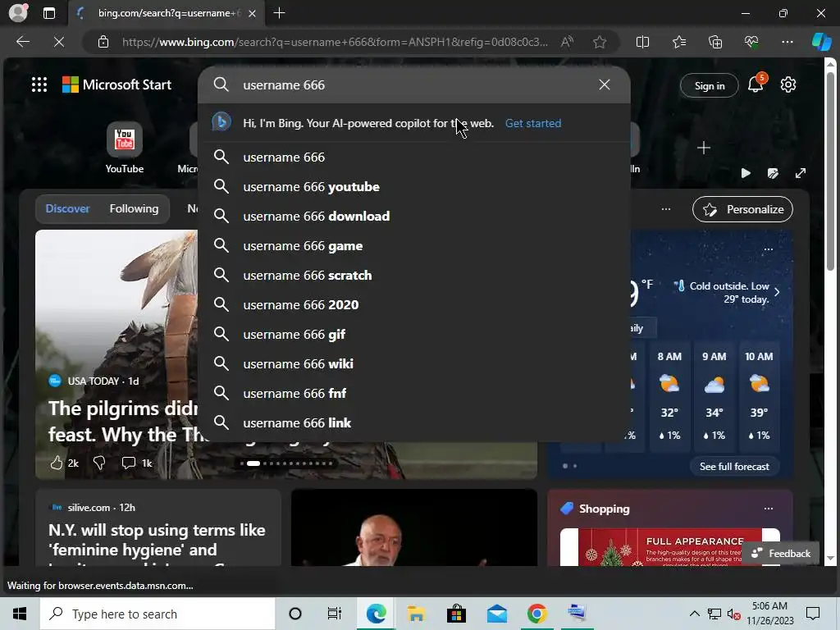Open Shopping card more options
This screenshot has height=630, width=840.
(x=768, y=509)
